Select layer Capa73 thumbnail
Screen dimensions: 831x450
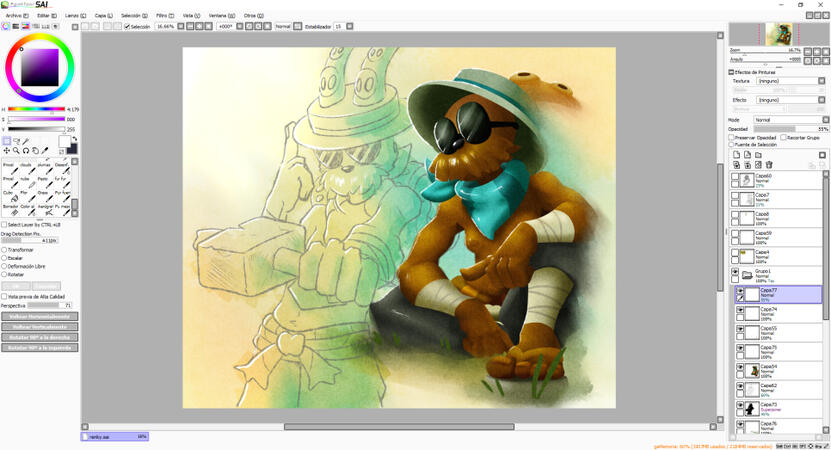click(752, 409)
